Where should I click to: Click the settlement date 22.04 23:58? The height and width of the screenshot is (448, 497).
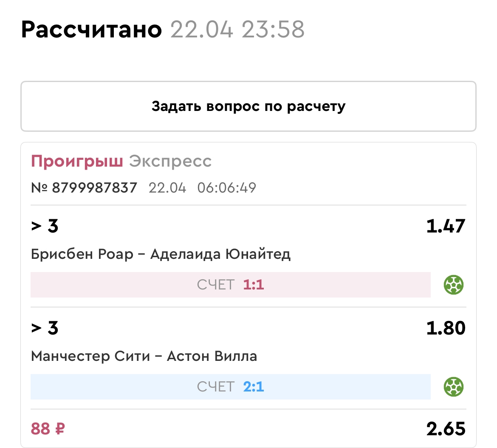237,30
